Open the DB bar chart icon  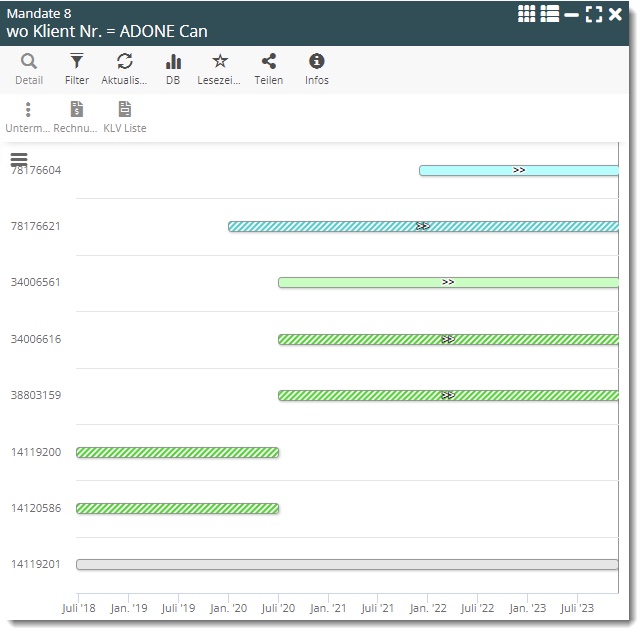[x=173, y=62]
